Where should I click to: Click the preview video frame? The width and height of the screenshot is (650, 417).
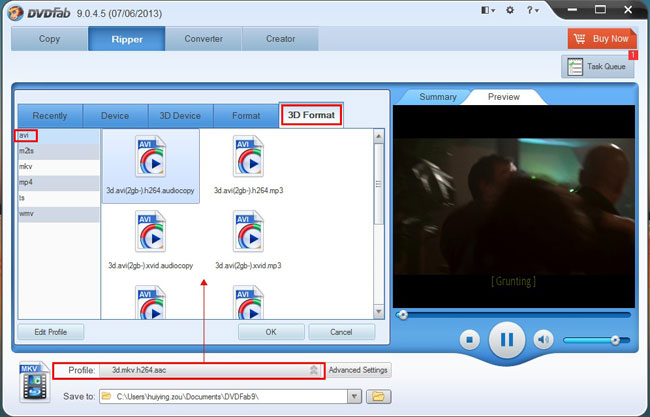coord(514,206)
